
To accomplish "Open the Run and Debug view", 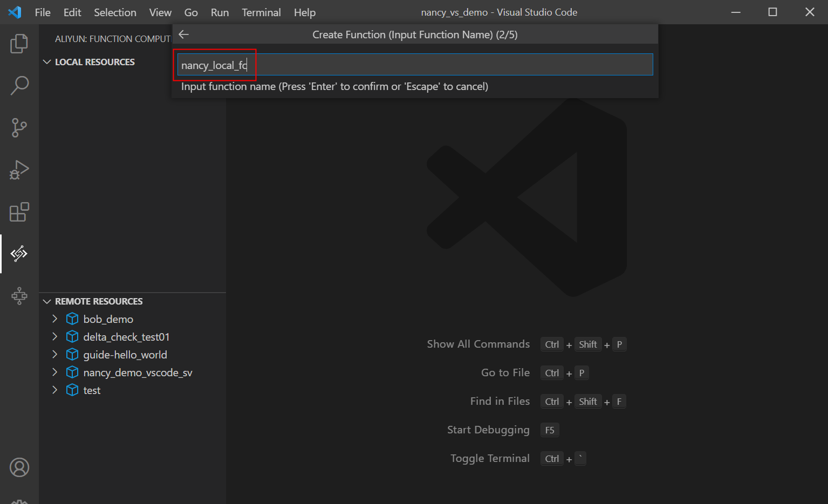I will 19,170.
